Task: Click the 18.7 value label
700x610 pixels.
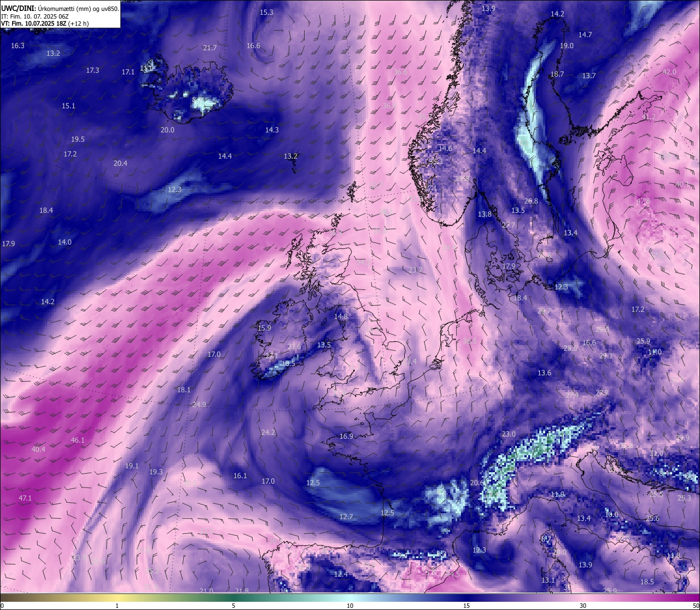Action: coord(557,74)
